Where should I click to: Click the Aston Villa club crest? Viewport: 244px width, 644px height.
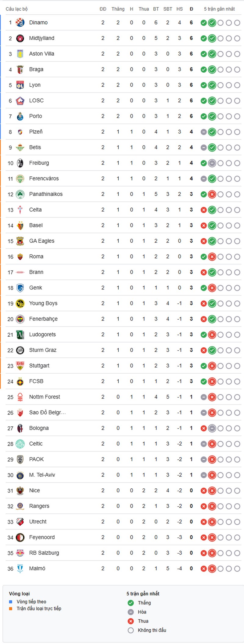[x=20, y=54]
